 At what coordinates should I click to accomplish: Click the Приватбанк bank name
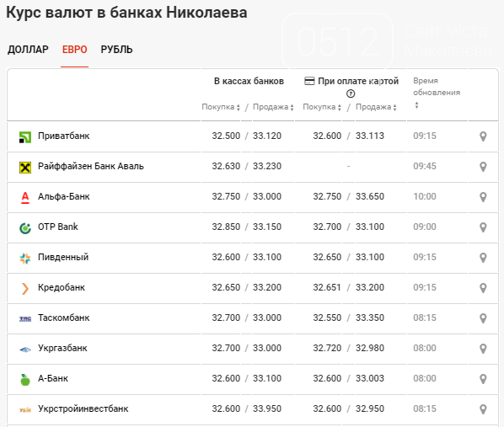point(64,136)
